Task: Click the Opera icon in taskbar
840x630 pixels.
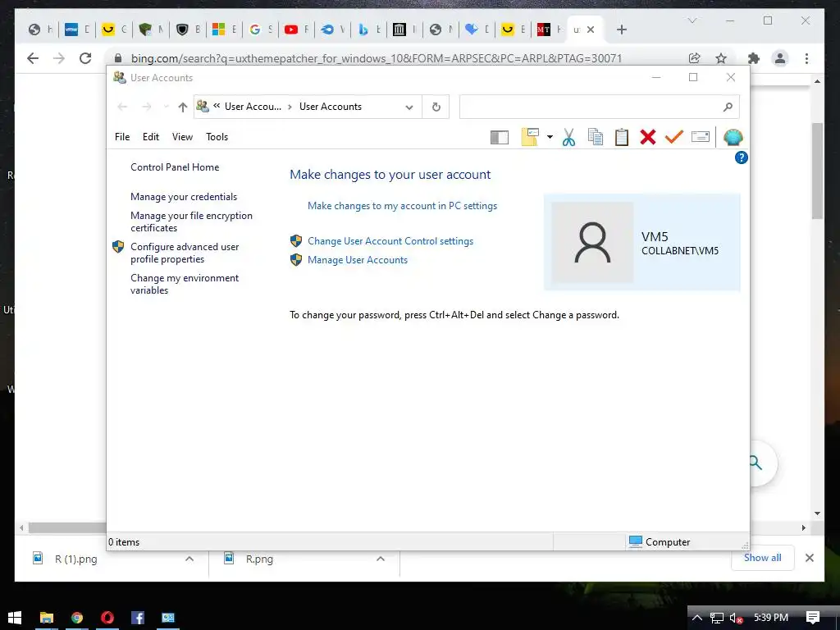Action: tap(107, 617)
